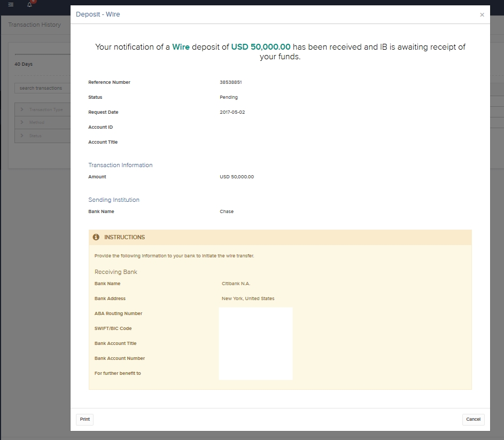Click the Receiving Bank heading
The image size is (504, 440).
(x=116, y=272)
